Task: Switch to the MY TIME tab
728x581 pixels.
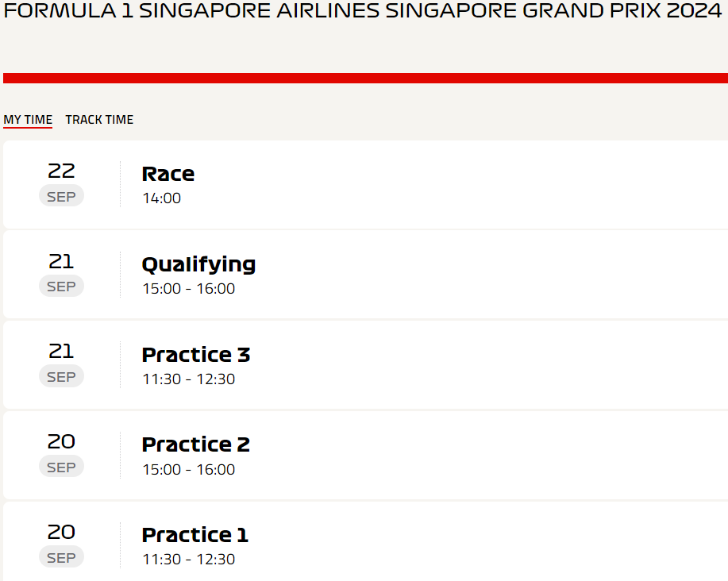Action: point(28,120)
